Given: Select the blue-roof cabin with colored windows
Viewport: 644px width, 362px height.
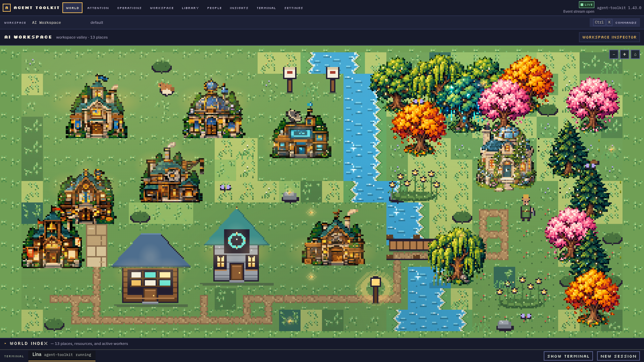Looking at the screenshot, I should (151, 269).
